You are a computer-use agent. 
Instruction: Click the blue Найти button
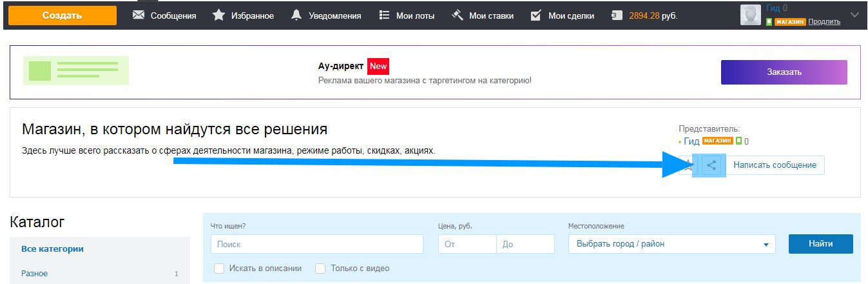pos(821,244)
